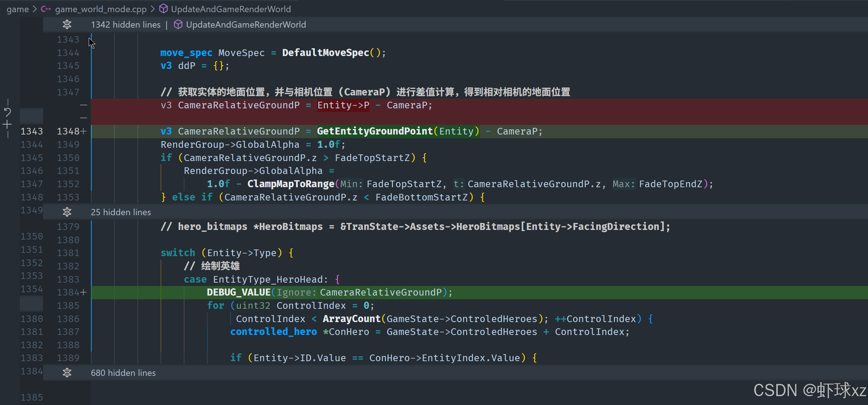Click the '680 hidden lines' label
868x405 pixels.
[x=123, y=373]
